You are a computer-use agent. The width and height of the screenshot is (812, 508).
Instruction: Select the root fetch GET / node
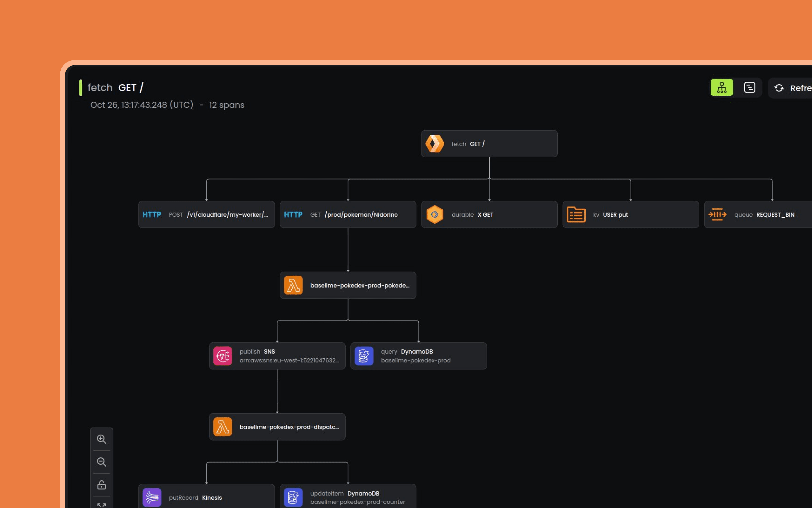tap(489, 144)
